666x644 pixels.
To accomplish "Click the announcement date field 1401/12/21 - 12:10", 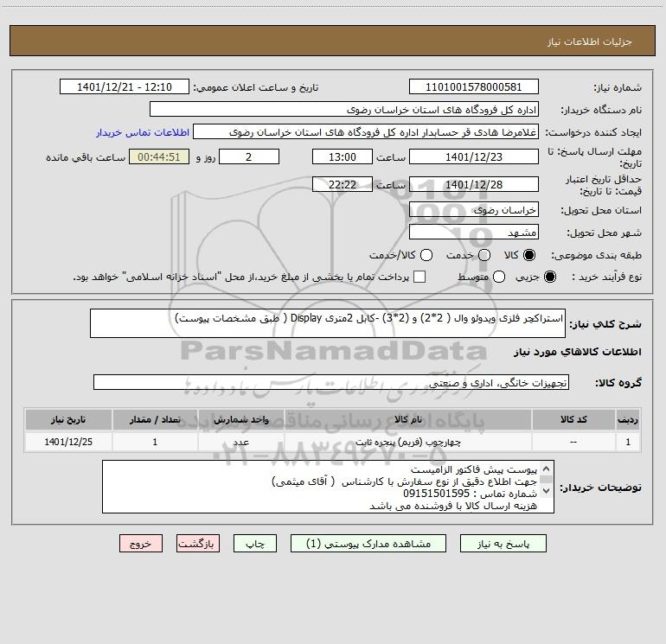I will (125, 86).
